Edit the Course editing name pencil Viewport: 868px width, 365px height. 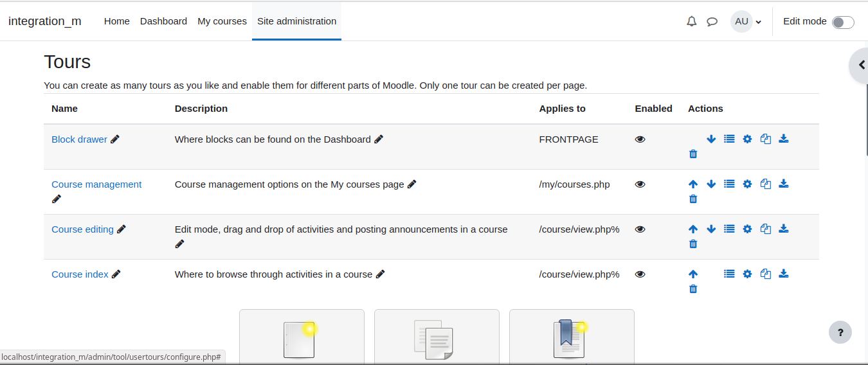122,229
